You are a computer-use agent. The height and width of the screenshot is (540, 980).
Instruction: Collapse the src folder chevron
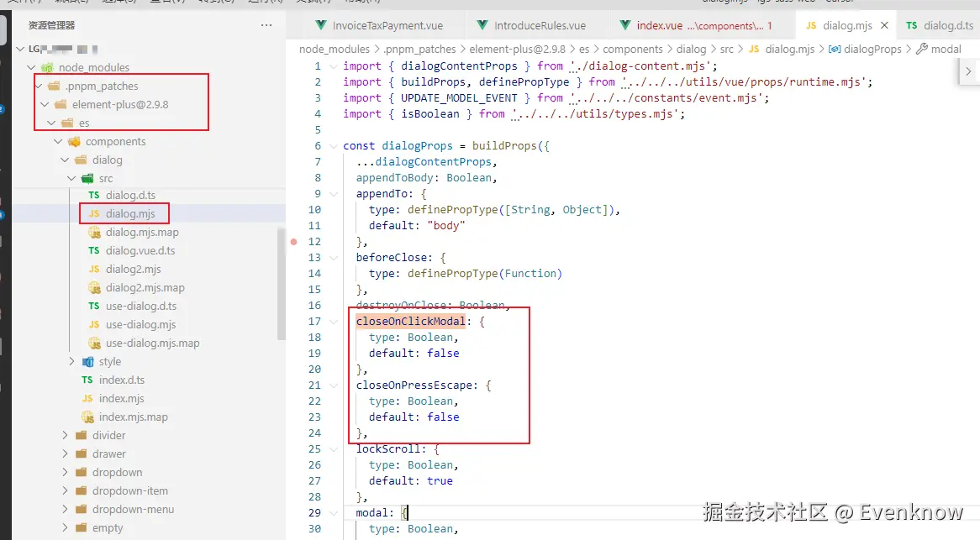click(x=72, y=179)
